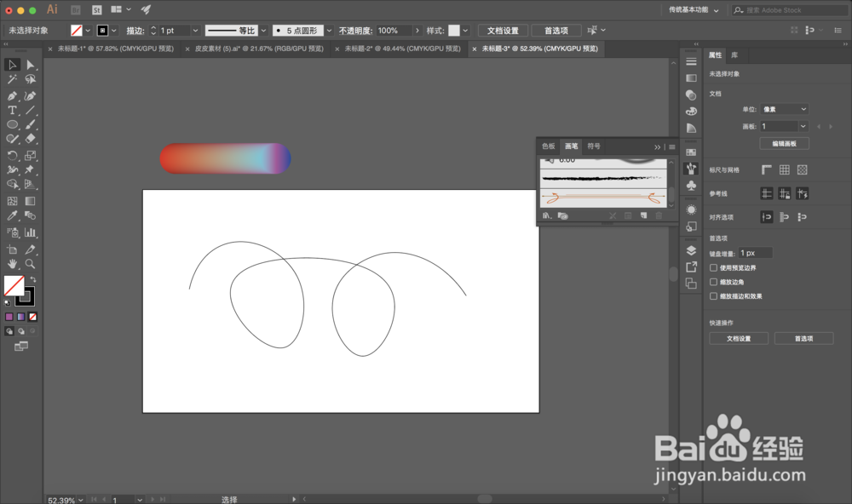852x504 pixels.
Task: Switch to the 符号 symbols tab
Action: point(593,146)
